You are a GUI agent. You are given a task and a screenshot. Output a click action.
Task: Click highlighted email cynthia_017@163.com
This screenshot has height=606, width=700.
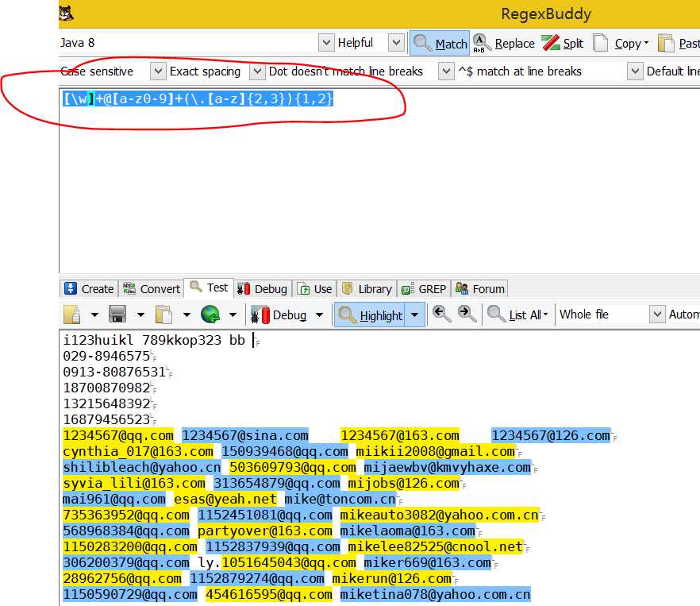(x=138, y=451)
